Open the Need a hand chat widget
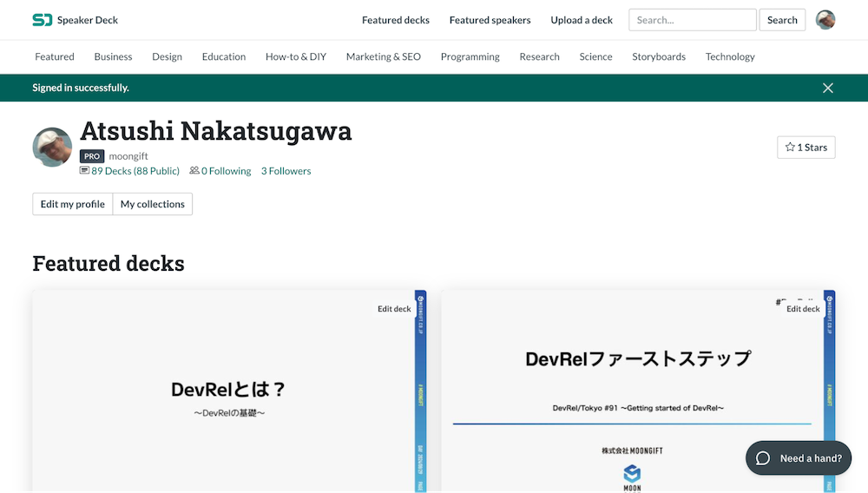868x493 pixels. [x=799, y=458]
